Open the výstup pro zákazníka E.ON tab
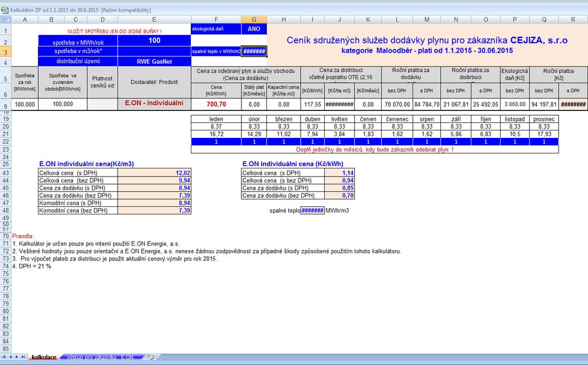 pos(100,357)
